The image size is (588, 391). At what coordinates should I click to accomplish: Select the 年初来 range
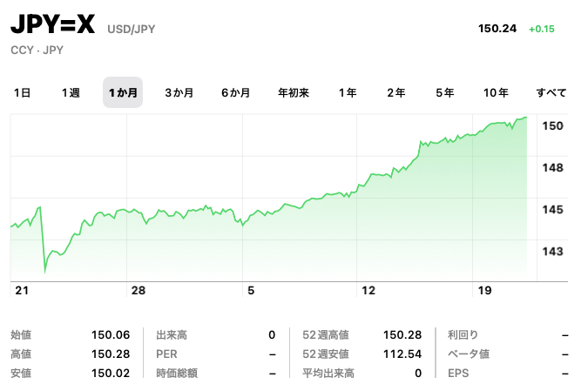pyautogui.click(x=294, y=92)
